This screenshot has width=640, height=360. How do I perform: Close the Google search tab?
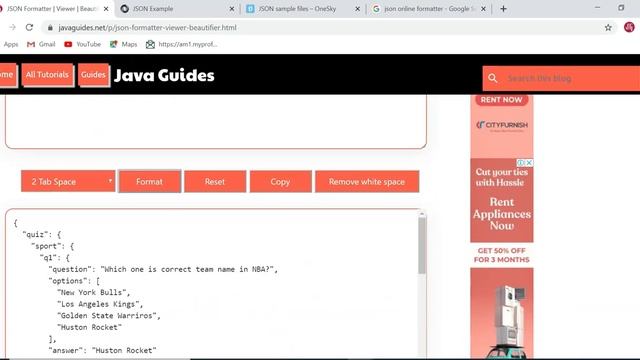[x=483, y=9]
